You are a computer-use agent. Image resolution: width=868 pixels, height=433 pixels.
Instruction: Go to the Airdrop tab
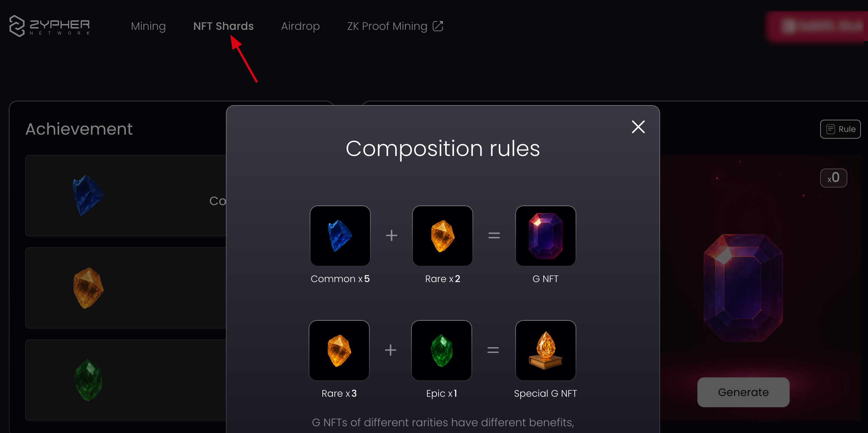click(300, 26)
